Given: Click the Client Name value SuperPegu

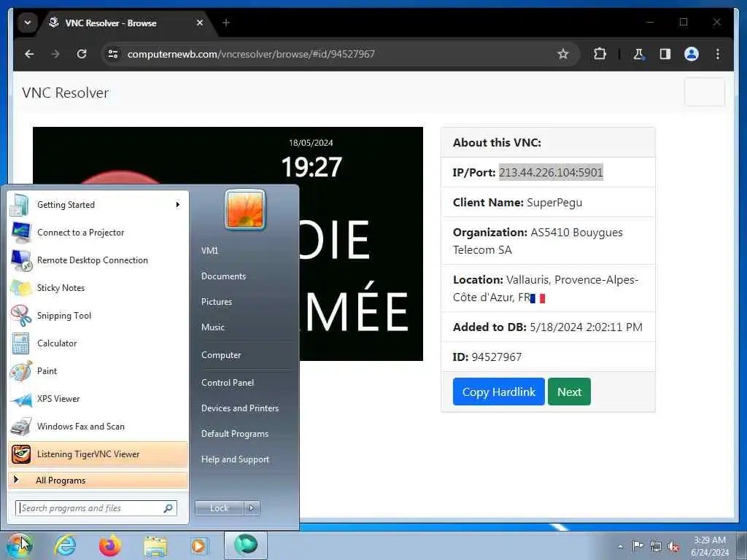Looking at the screenshot, I should [554, 203].
